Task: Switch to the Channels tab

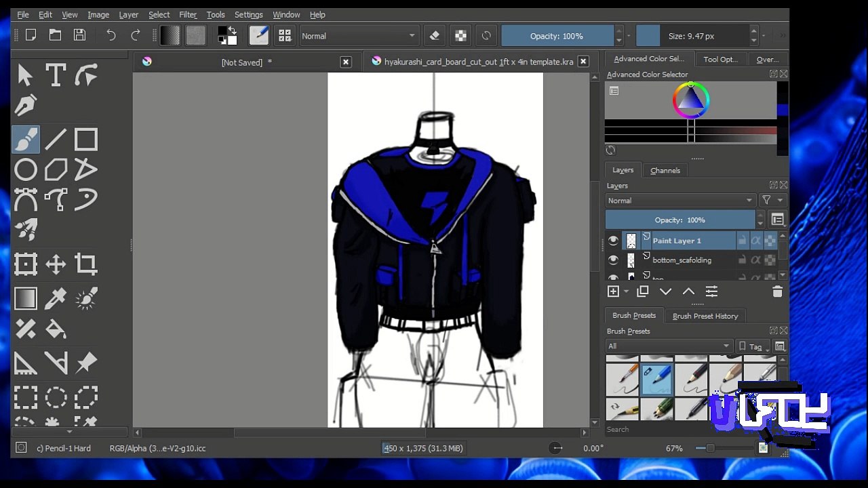Action: point(665,171)
